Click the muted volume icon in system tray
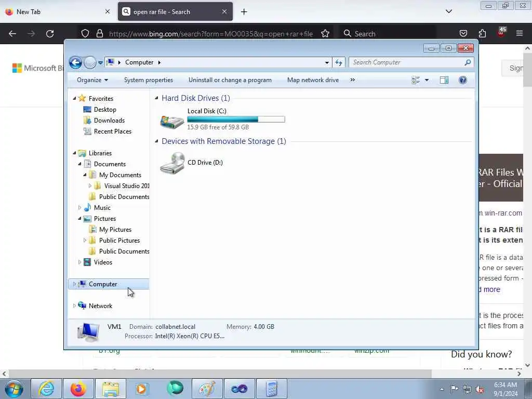The width and height of the screenshot is (532, 399). point(480,389)
